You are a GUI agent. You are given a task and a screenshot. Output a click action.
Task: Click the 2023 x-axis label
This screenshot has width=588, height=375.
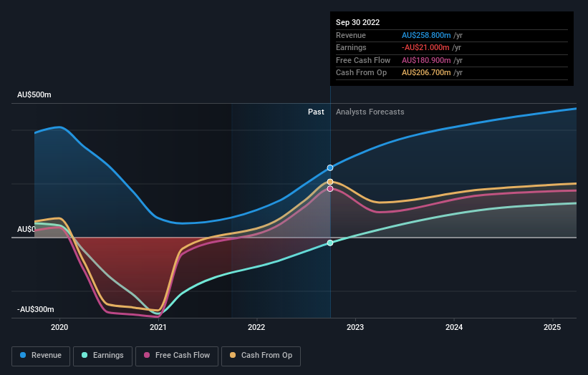click(355, 328)
